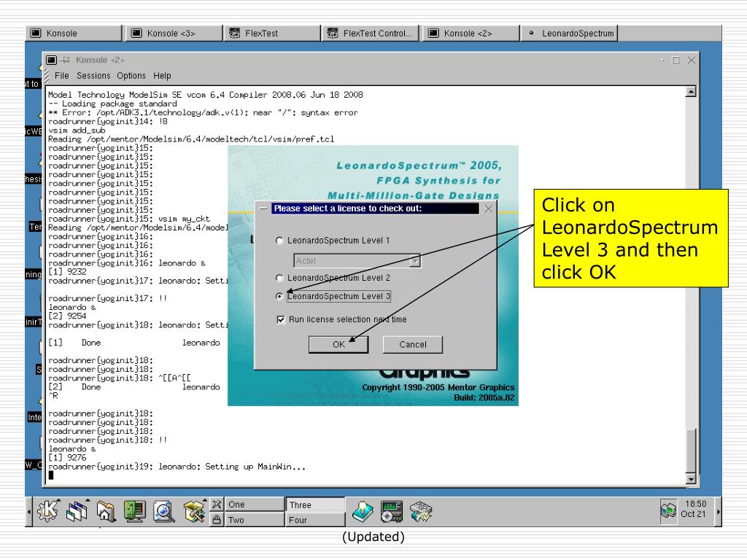Viewport: 747px width, 560px height.
Task: Launch the terminal monitor panel icon
Action: click(135, 512)
